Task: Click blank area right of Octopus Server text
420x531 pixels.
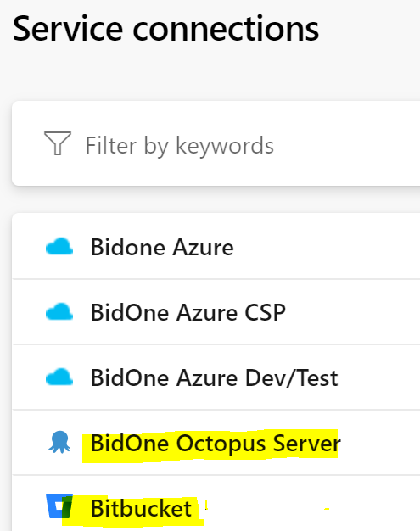Action: click(381, 443)
